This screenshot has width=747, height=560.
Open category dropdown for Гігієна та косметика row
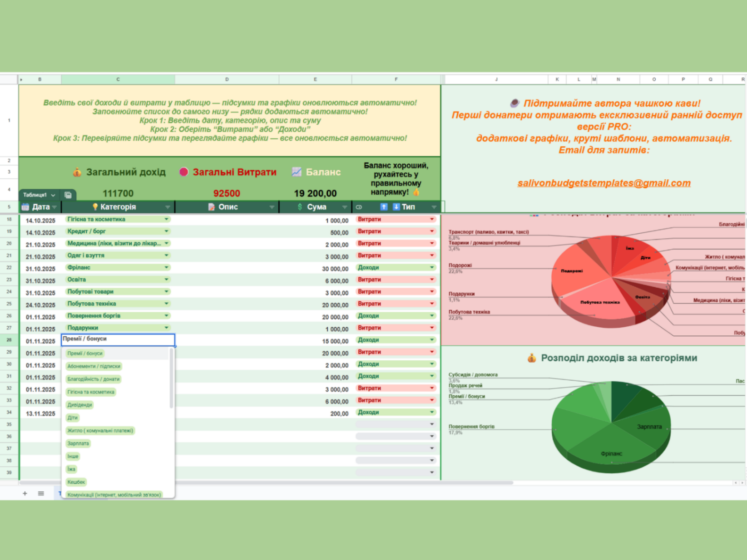click(x=166, y=219)
